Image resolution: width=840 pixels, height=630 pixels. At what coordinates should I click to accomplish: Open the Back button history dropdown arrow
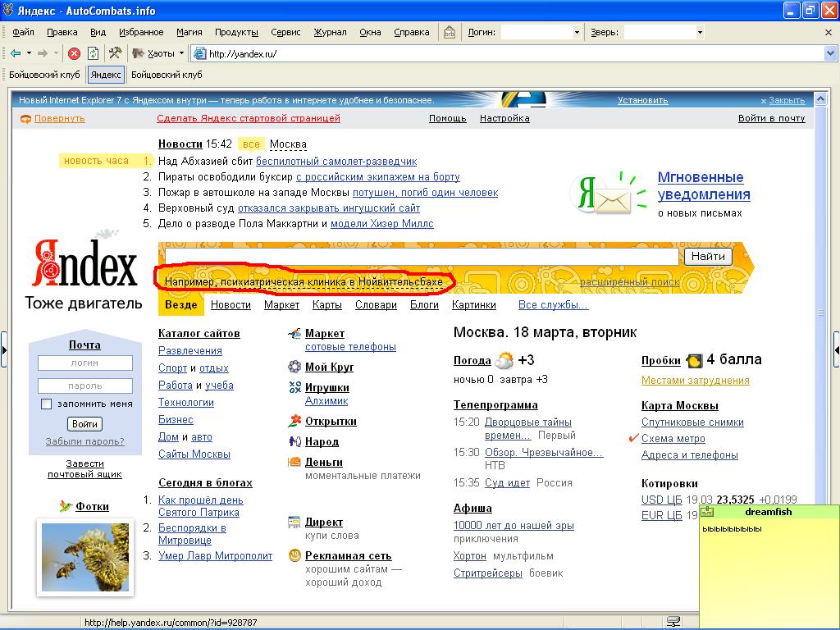point(29,53)
